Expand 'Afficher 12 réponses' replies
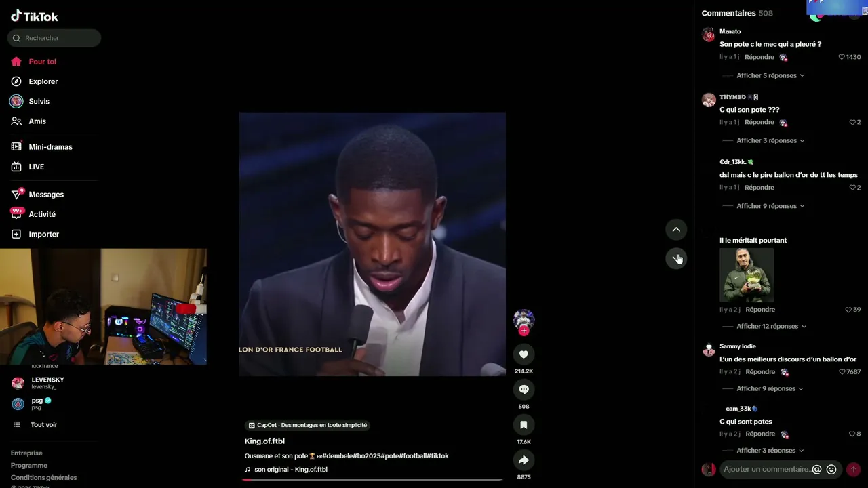 pyautogui.click(x=772, y=326)
